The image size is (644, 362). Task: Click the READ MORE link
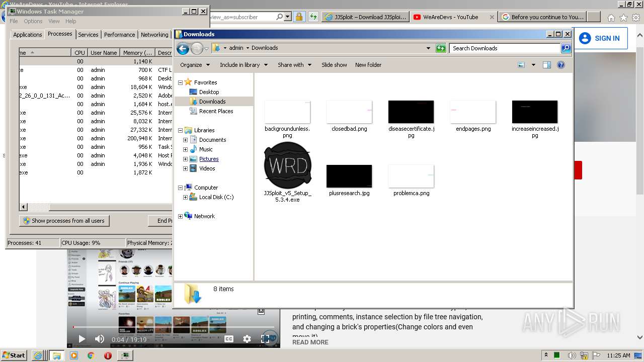point(310,342)
